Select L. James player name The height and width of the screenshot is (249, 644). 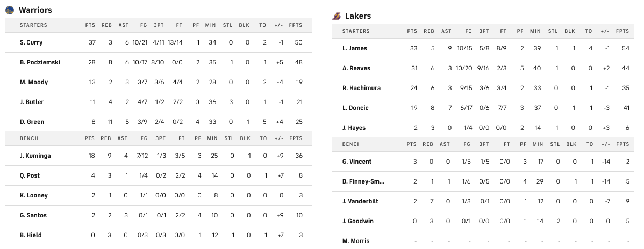pos(355,48)
